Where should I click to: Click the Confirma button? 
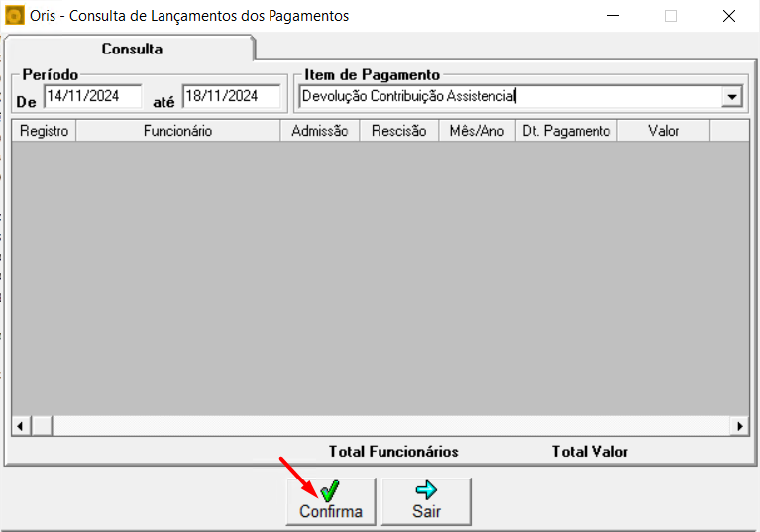(x=331, y=501)
